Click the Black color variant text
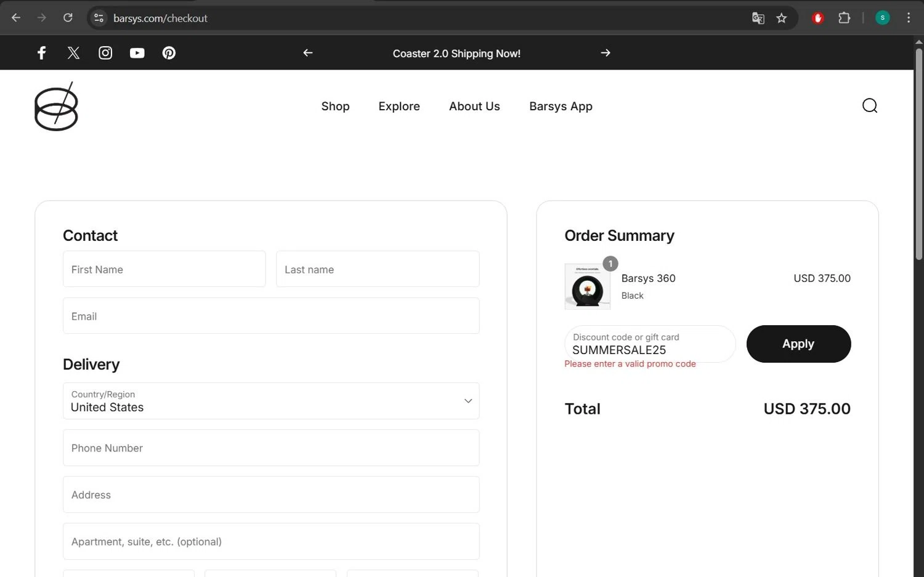Image resolution: width=924 pixels, height=577 pixels. point(632,296)
